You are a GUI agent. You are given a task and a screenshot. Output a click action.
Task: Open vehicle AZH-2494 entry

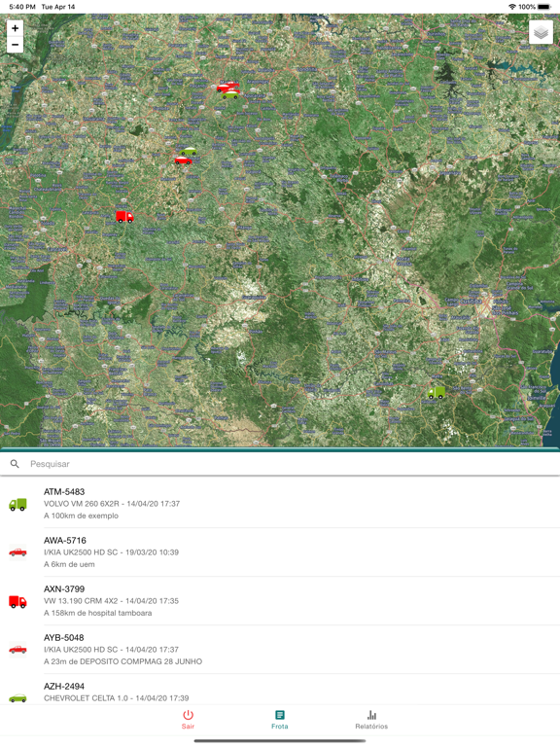[x=280, y=690]
